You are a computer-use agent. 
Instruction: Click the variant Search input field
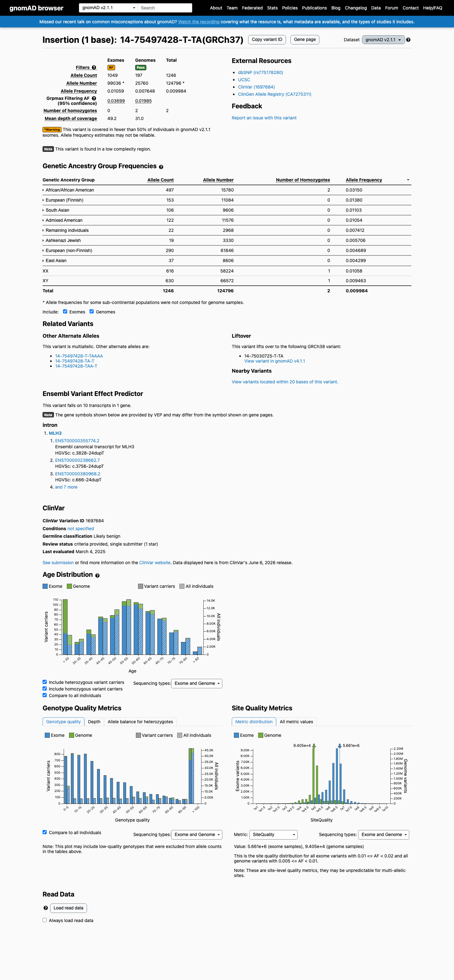pos(165,8)
